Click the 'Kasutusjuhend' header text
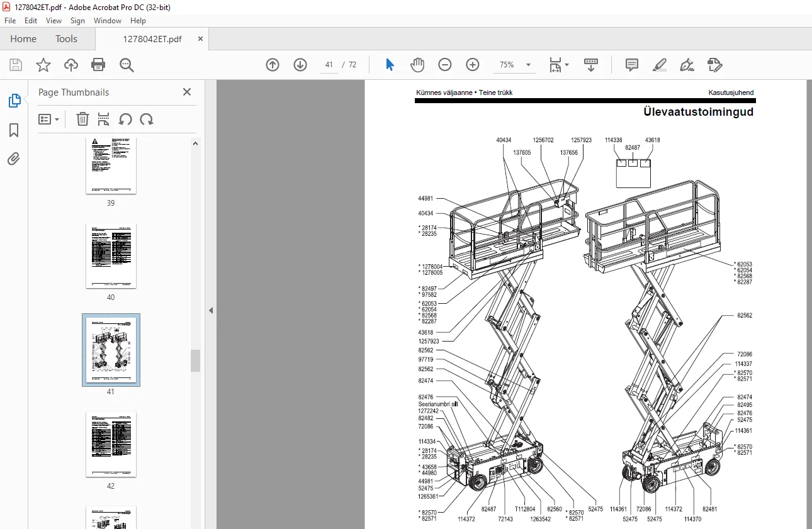The image size is (812, 529). [731, 92]
